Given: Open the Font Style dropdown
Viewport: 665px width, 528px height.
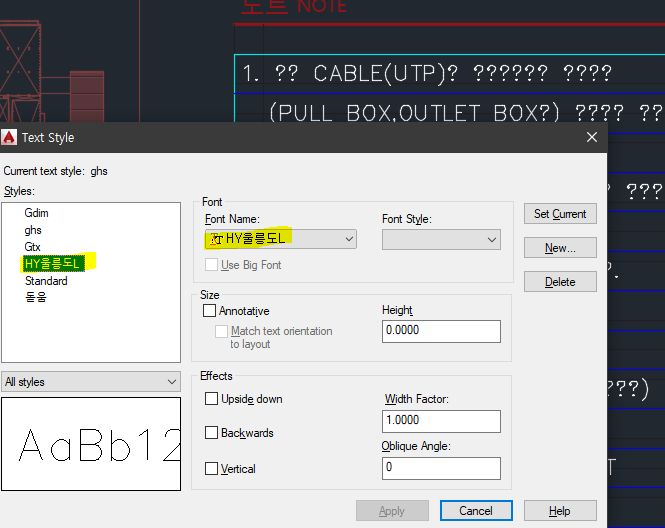Looking at the screenshot, I should point(441,240).
